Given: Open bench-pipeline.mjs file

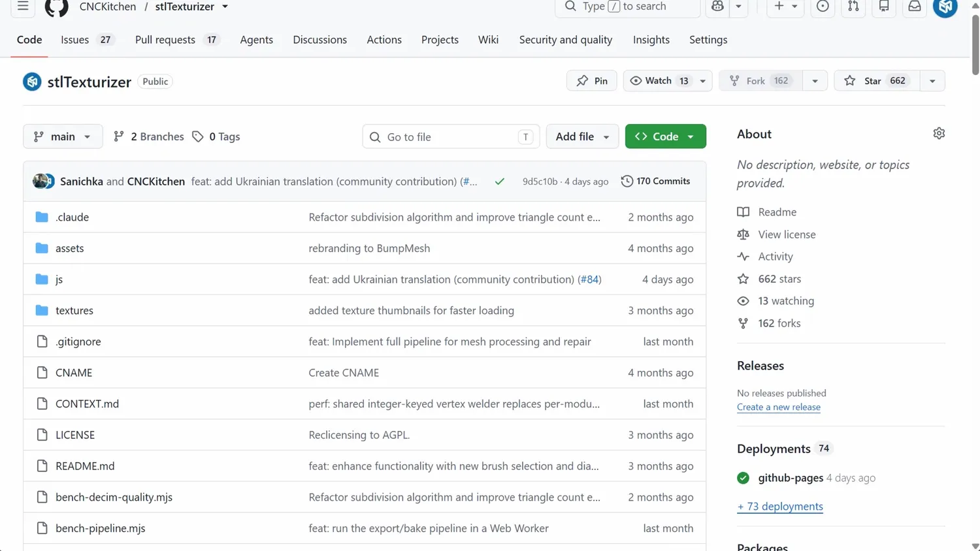Looking at the screenshot, I should point(101,528).
